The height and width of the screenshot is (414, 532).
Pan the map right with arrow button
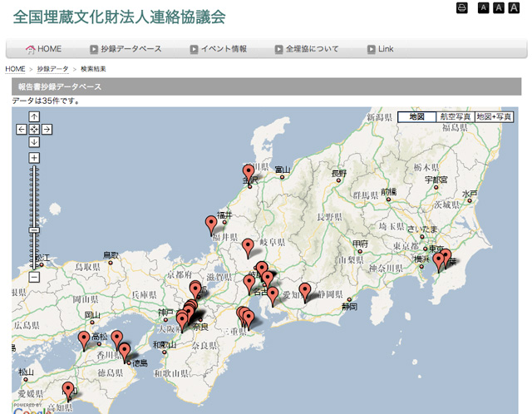pos(47,130)
